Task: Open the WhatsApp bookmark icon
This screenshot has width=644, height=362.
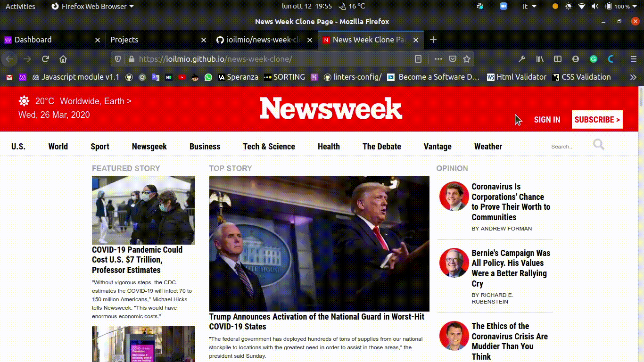Action: pyautogui.click(x=208, y=77)
